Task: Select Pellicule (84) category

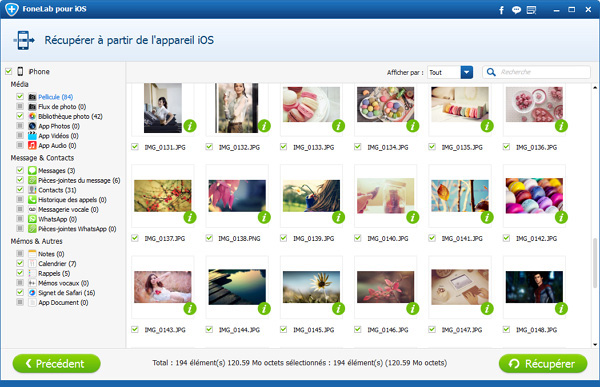Action: [x=55, y=97]
